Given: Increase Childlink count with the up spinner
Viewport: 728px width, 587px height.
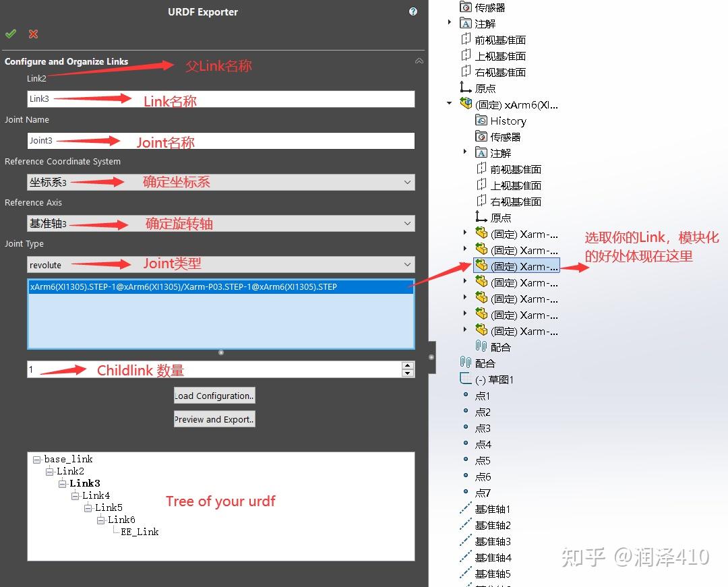Looking at the screenshot, I should (x=408, y=366).
